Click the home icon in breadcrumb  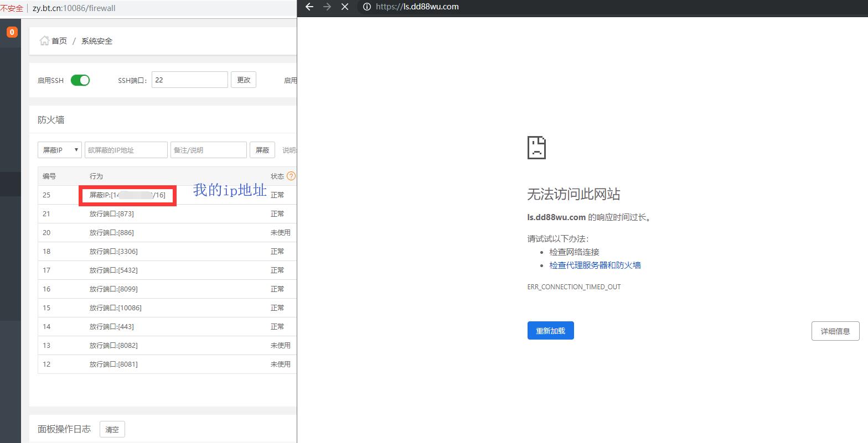pyautogui.click(x=44, y=40)
